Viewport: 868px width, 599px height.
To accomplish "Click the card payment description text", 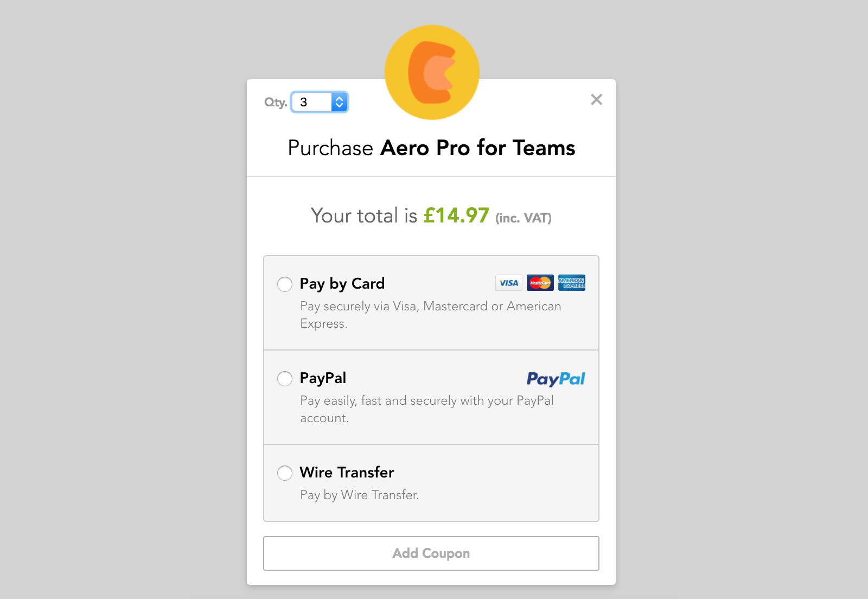I will click(431, 315).
